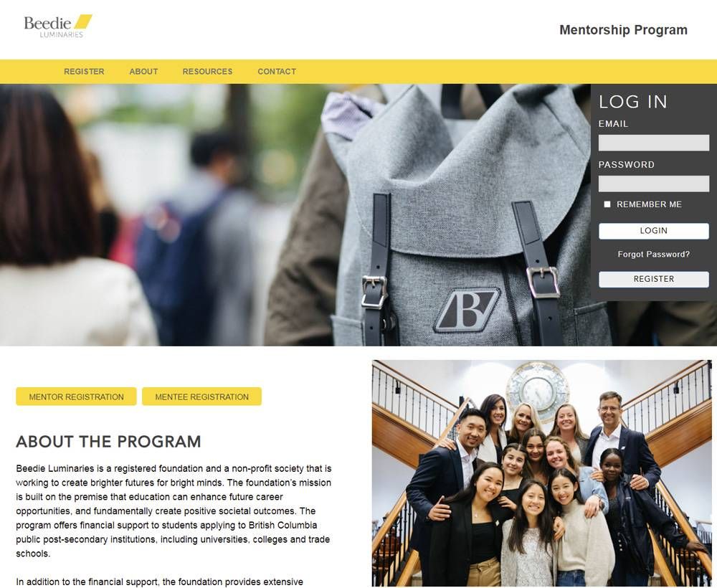Image resolution: width=717 pixels, height=588 pixels.
Task: Click the Log In panel heading
Action: click(x=633, y=102)
